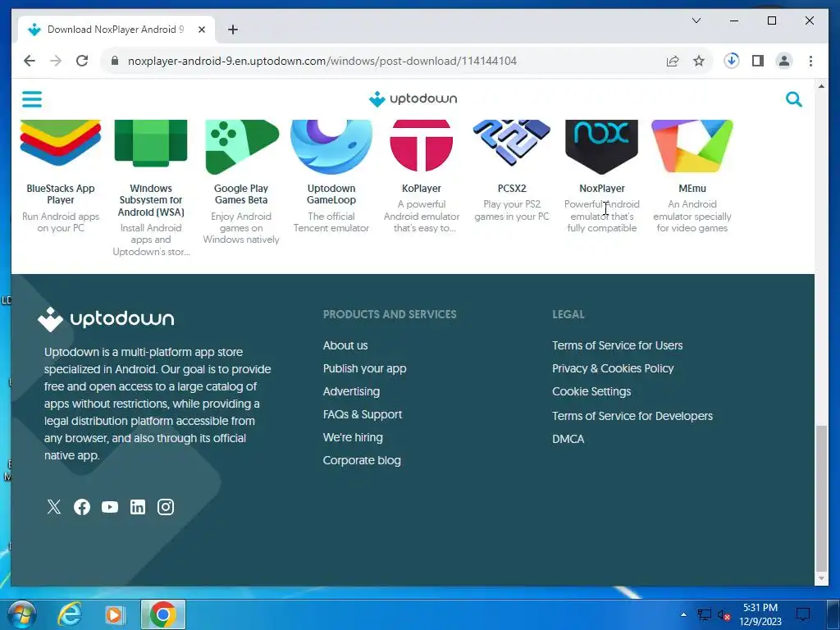
Task: Click the footer Uptodown logo
Action: (106, 319)
